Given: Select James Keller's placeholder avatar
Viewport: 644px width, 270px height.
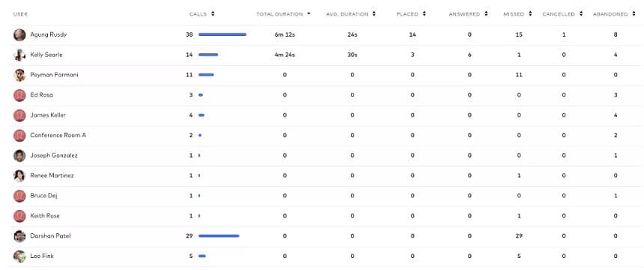Looking at the screenshot, I should tap(19, 115).
